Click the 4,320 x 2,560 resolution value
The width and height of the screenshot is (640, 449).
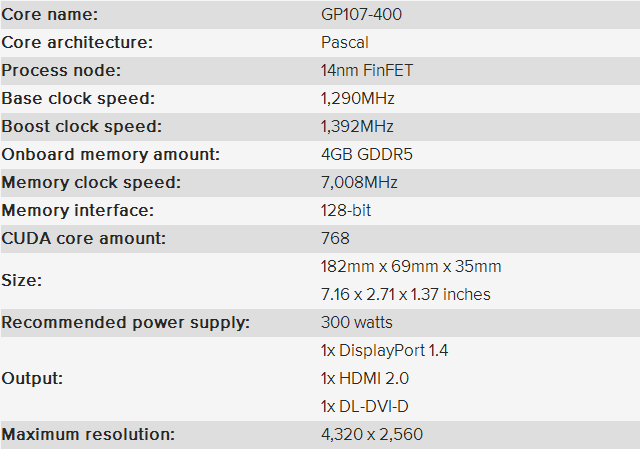point(373,434)
